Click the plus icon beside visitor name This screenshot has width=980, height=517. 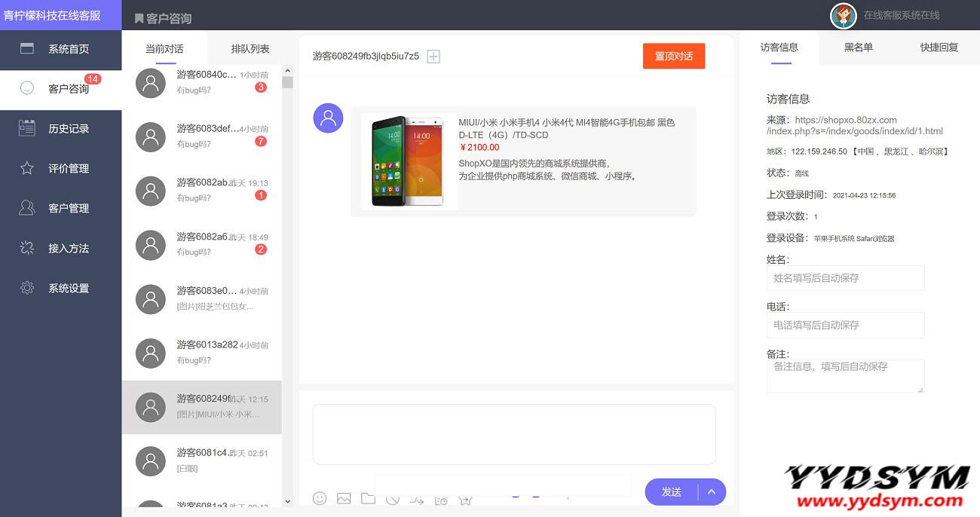pos(433,57)
